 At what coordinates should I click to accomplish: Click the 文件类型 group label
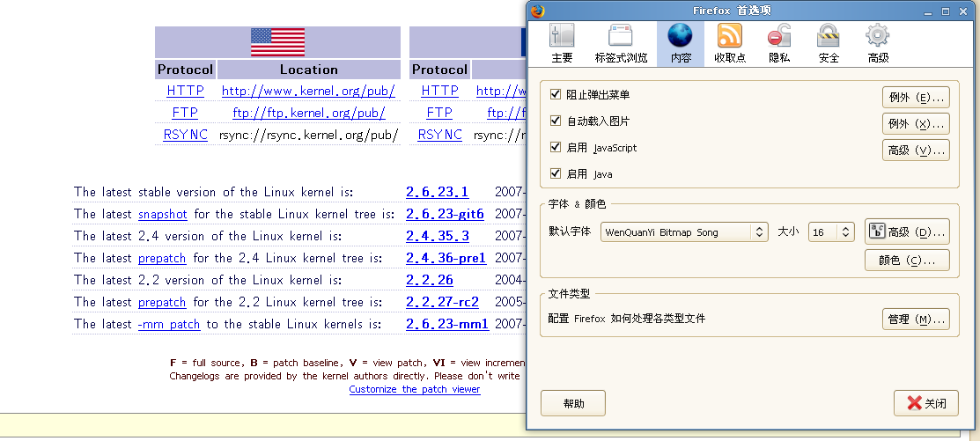pyautogui.click(x=569, y=294)
